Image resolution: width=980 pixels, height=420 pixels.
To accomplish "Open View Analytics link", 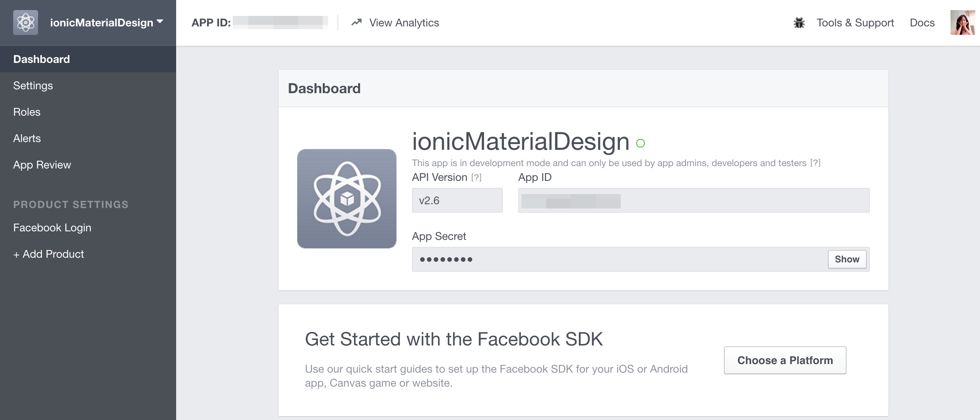I will tap(404, 23).
